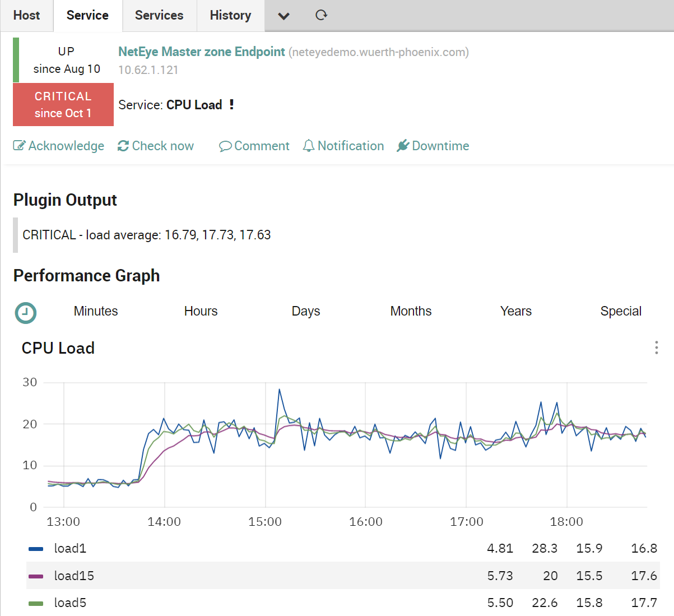Open the Services tab
This screenshot has height=616, width=674.
tap(159, 15)
